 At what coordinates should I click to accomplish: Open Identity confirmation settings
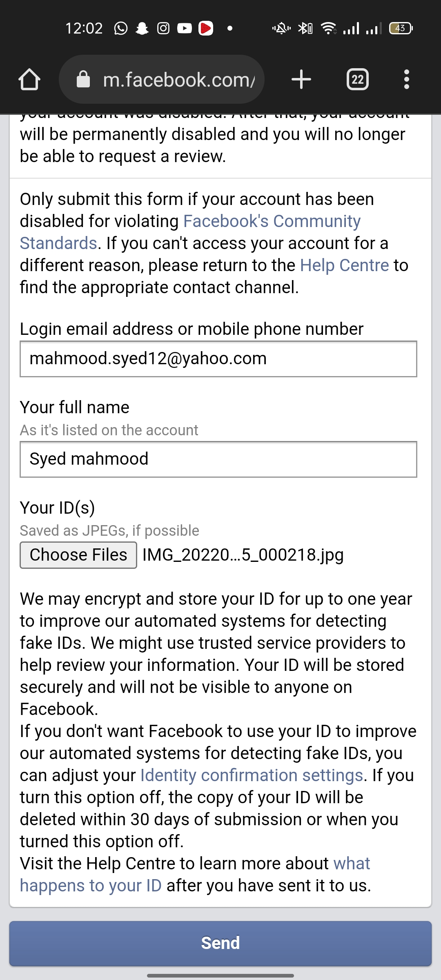pyautogui.click(x=251, y=775)
